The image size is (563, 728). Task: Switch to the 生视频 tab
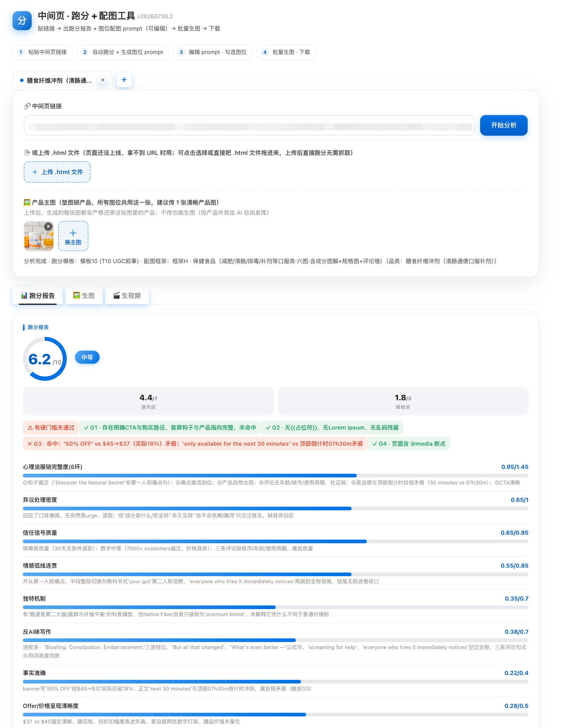pyautogui.click(x=127, y=296)
